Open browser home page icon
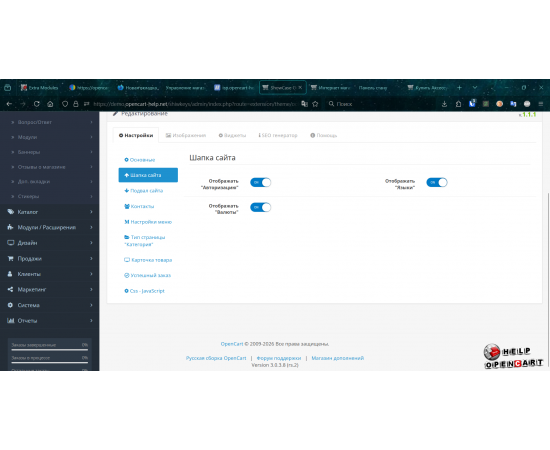The width and height of the screenshot is (550, 450). pos(50,104)
